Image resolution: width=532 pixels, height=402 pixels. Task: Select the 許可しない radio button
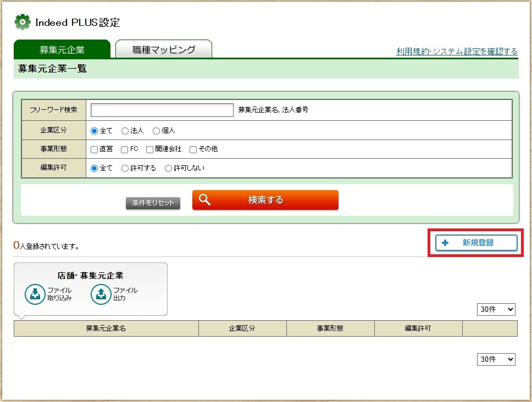pos(168,168)
